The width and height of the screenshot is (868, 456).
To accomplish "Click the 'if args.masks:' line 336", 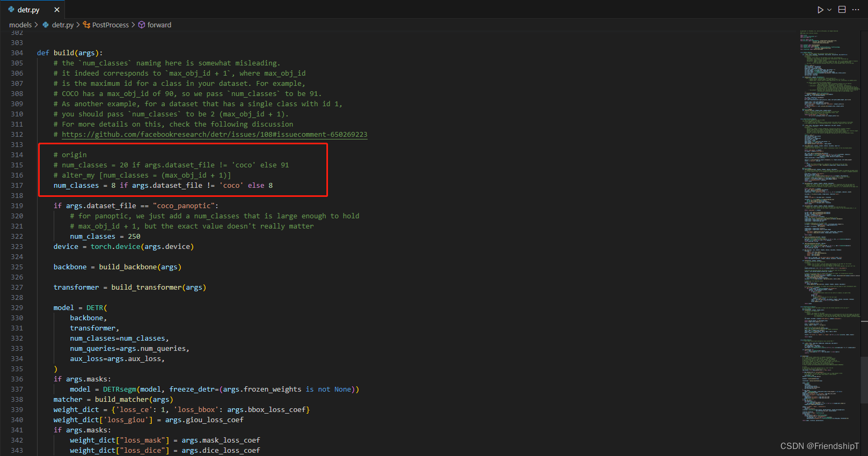I will (82, 379).
